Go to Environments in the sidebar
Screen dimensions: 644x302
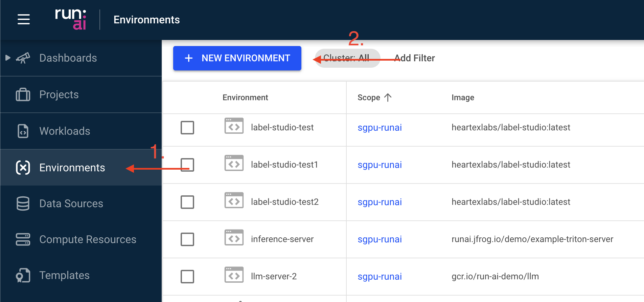(x=72, y=168)
